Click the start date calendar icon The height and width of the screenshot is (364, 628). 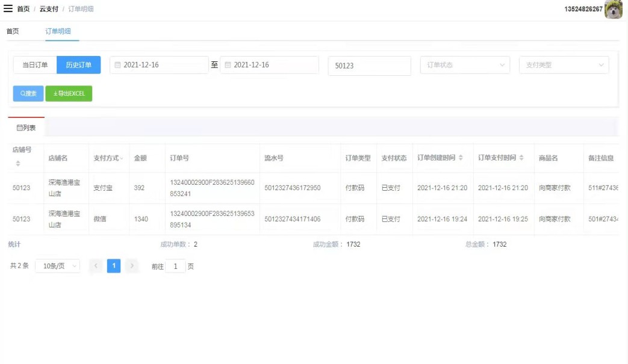coord(118,65)
